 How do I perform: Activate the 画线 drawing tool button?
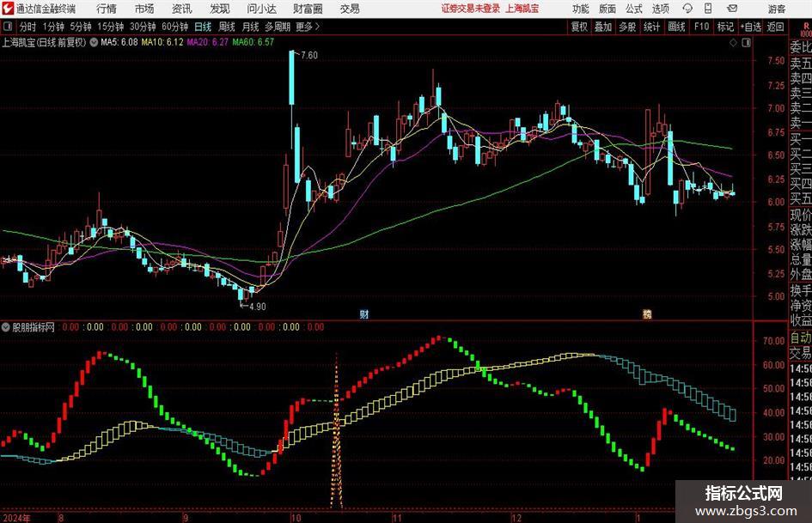pyautogui.click(x=676, y=27)
